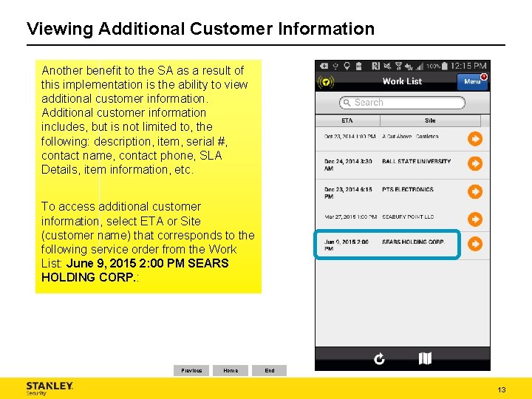Tap the NFC icon in phone status bar
Screen dimensions: 532x399
pyautogui.click(x=376, y=66)
